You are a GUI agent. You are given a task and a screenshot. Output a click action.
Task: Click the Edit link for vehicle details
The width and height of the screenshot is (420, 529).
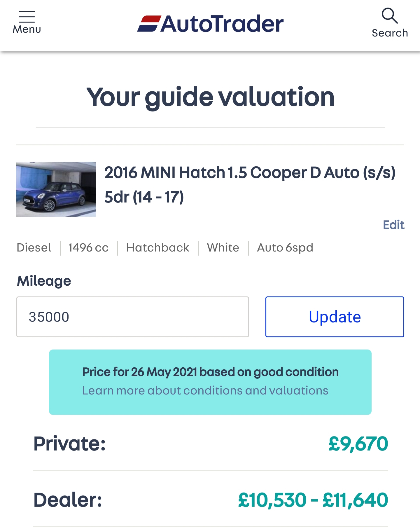pos(393,225)
